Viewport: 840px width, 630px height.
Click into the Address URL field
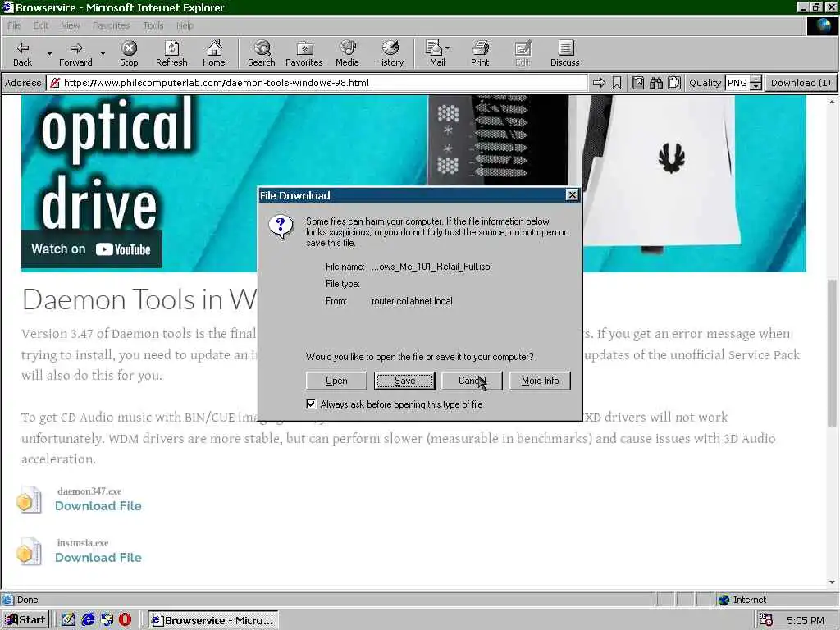[x=317, y=83]
